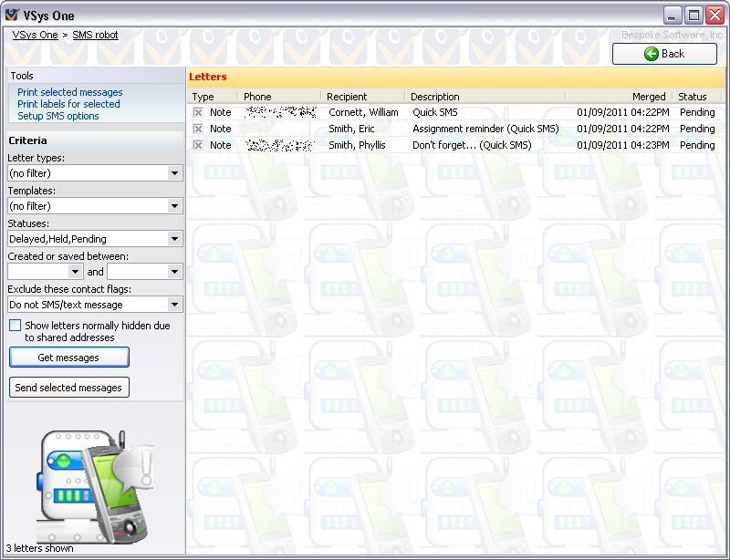Expand the Templates filter dropdown
730x560 pixels.
174,206
